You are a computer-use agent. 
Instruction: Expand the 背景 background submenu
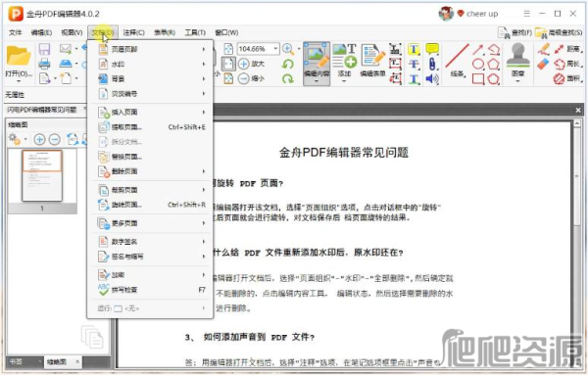pyautogui.click(x=151, y=78)
